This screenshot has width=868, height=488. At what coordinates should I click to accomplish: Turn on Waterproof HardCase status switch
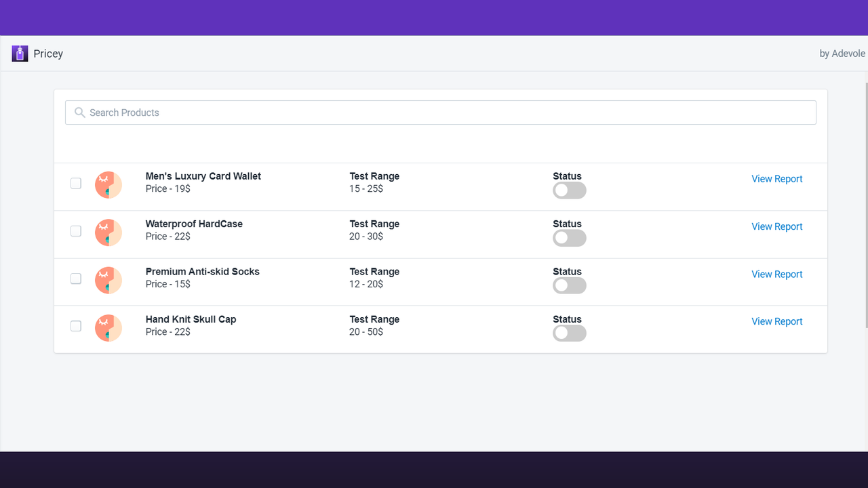click(570, 238)
